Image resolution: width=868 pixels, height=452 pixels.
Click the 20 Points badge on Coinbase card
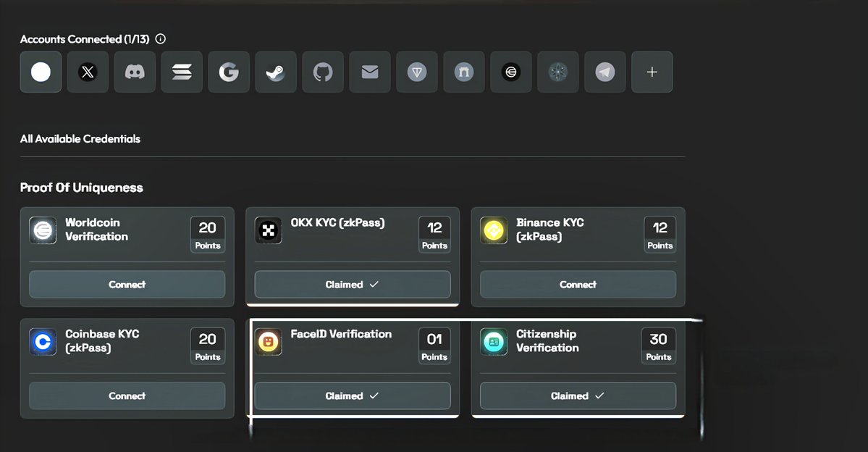tap(208, 346)
